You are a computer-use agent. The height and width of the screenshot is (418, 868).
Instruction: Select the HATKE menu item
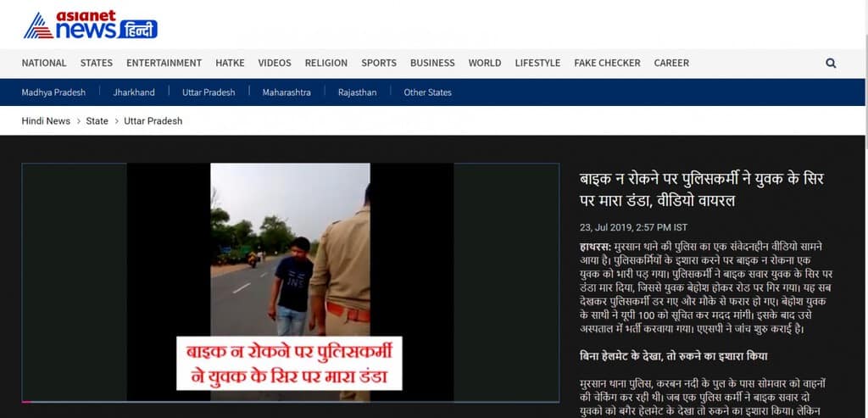click(x=230, y=63)
